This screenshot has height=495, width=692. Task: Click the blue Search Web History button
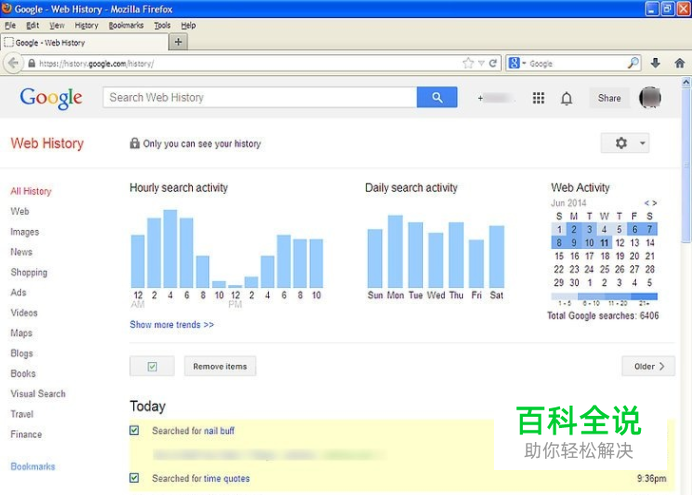click(x=437, y=97)
